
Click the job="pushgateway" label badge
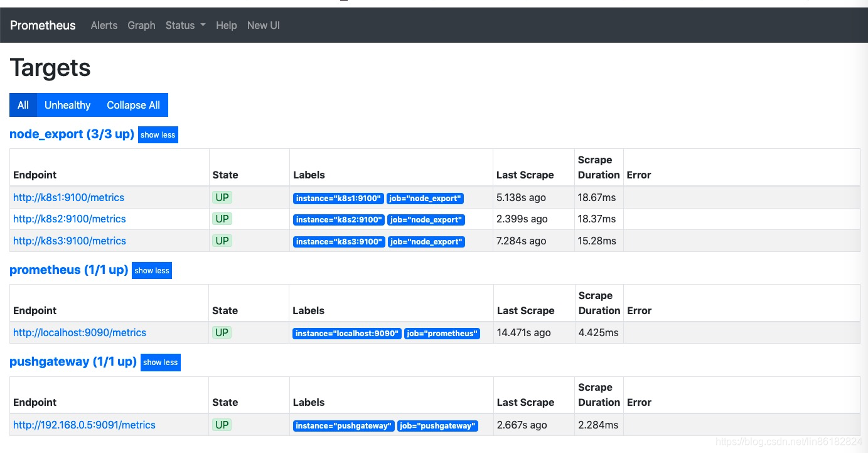[437, 426]
